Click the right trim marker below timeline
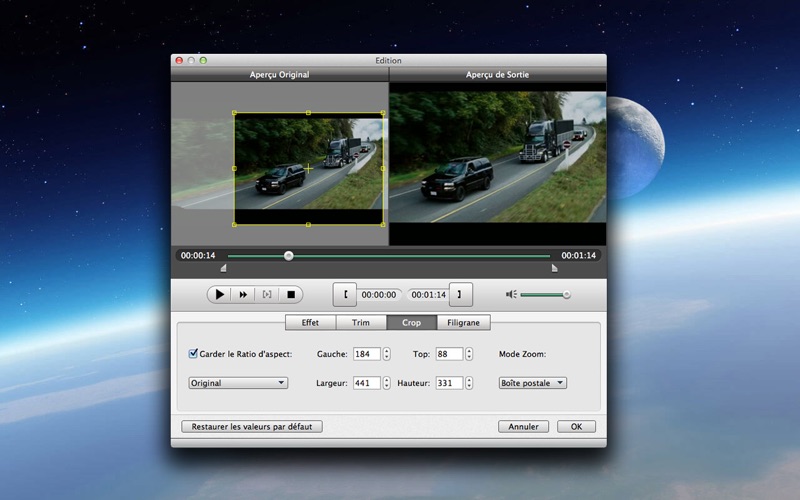 click(x=554, y=268)
